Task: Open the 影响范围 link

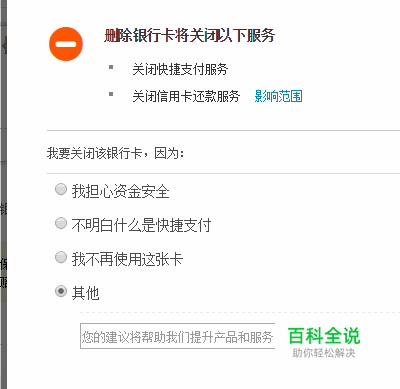Action: 278,96
